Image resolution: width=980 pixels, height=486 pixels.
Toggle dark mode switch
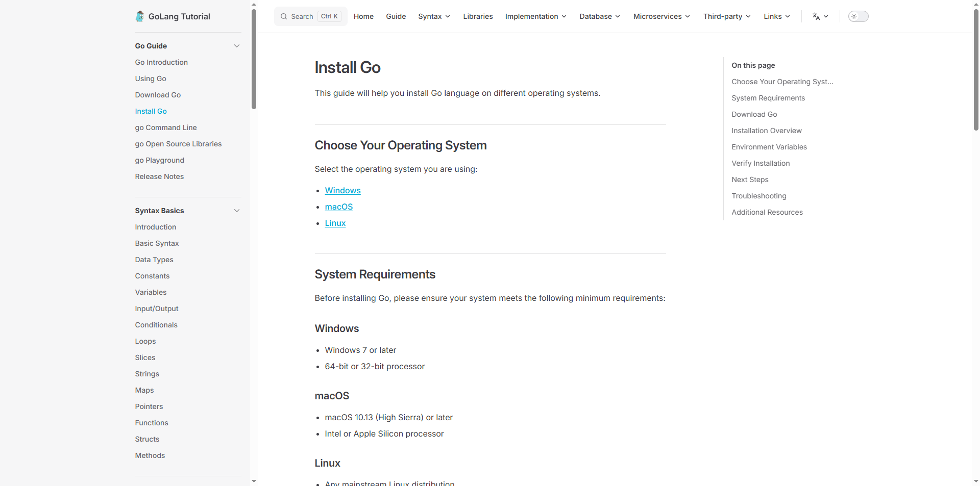pos(858,16)
